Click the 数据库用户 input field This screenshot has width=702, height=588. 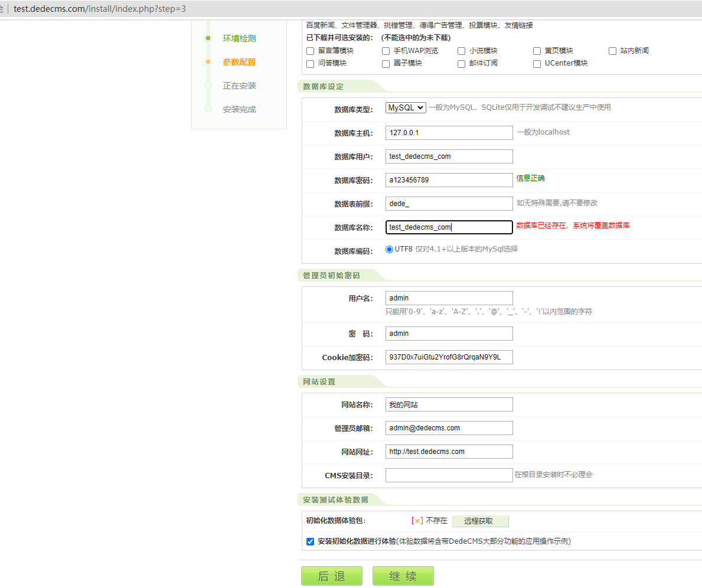pos(449,156)
